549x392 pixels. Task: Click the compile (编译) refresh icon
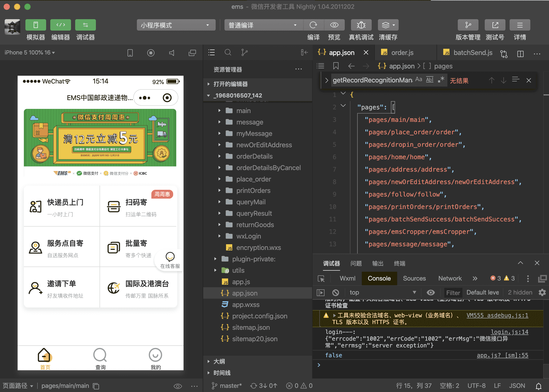[313, 25]
